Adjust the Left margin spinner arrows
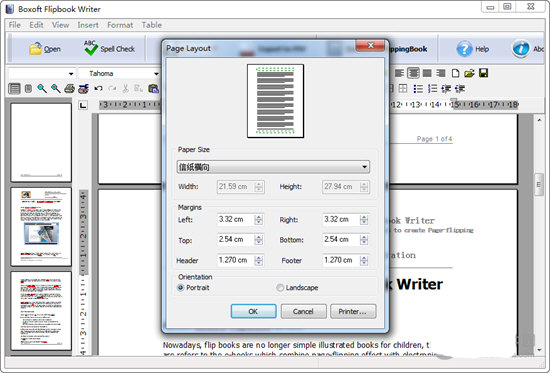 [259, 220]
